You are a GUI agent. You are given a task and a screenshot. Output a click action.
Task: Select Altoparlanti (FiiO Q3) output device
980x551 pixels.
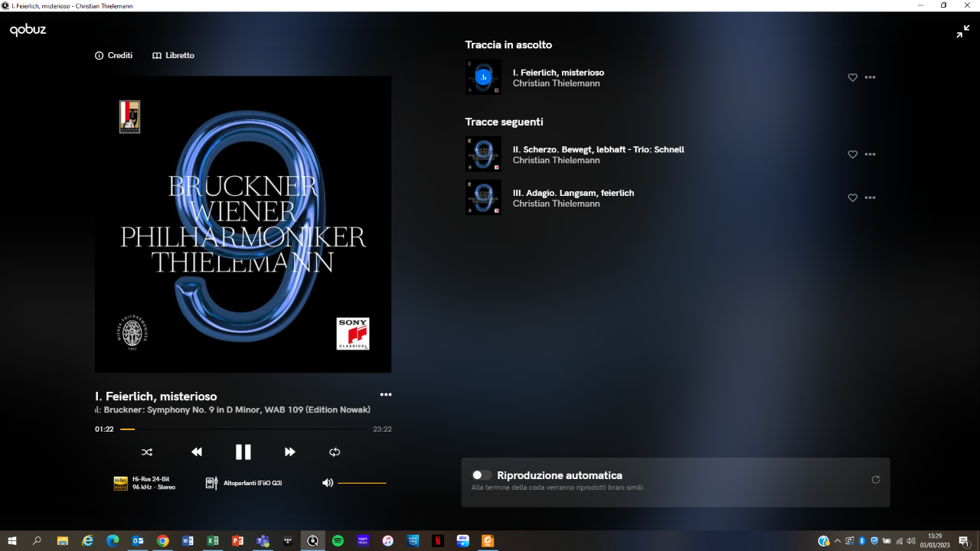pyautogui.click(x=244, y=483)
